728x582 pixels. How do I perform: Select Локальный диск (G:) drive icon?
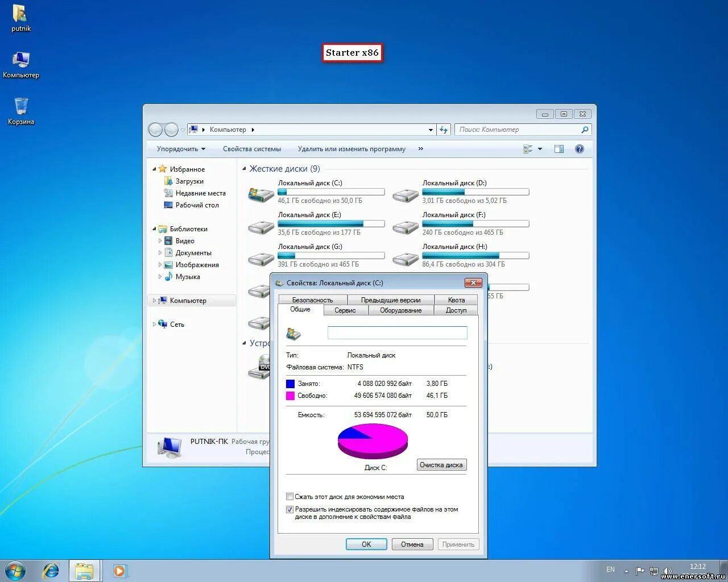tap(261, 259)
